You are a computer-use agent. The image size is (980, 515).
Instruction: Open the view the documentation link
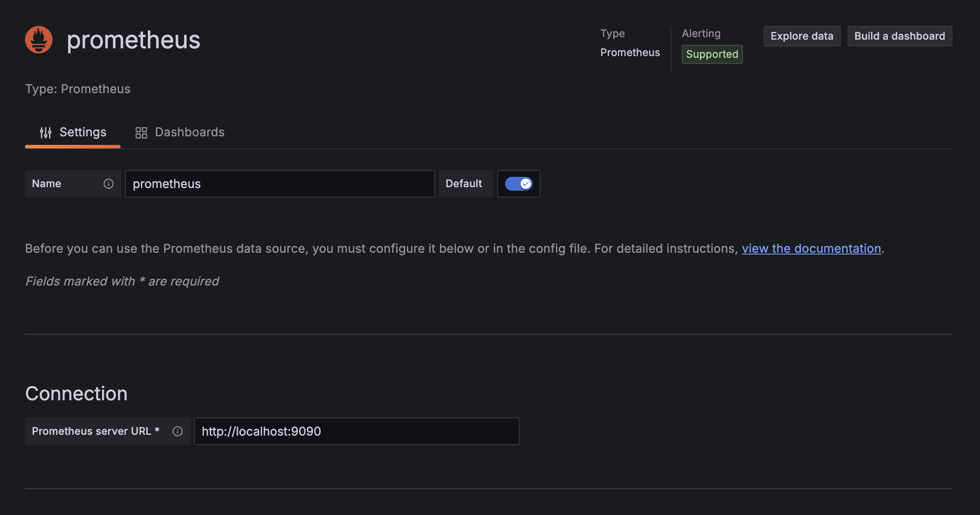811,248
